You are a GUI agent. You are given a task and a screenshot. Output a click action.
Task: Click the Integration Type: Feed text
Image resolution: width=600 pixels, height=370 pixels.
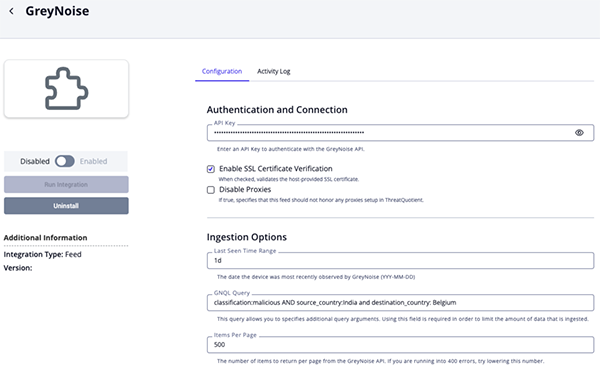tap(42, 254)
